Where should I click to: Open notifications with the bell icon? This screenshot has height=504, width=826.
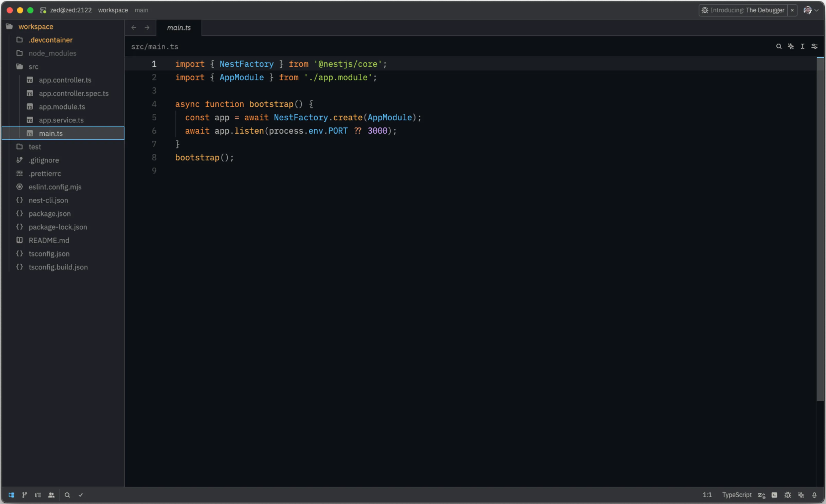pos(815,495)
